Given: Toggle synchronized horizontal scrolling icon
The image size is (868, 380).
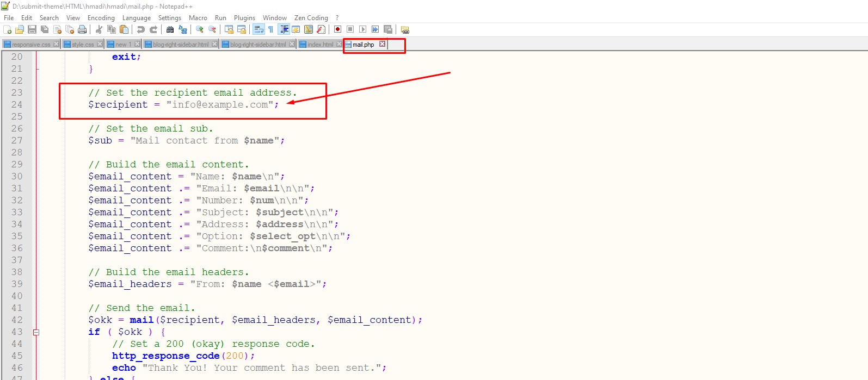Looking at the screenshot, I should pyautogui.click(x=241, y=29).
